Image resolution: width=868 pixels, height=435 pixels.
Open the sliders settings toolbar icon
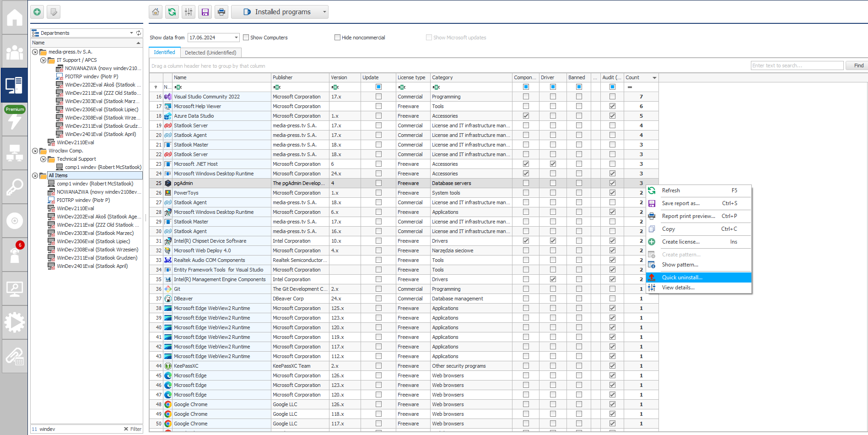coord(189,12)
